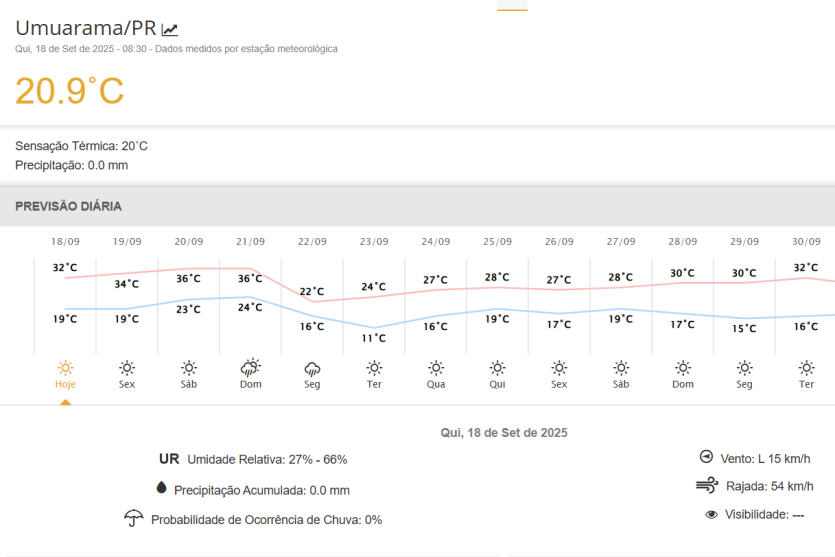Select the 26/09 date column header
The width and height of the screenshot is (835, 557).
coord(559,241)
